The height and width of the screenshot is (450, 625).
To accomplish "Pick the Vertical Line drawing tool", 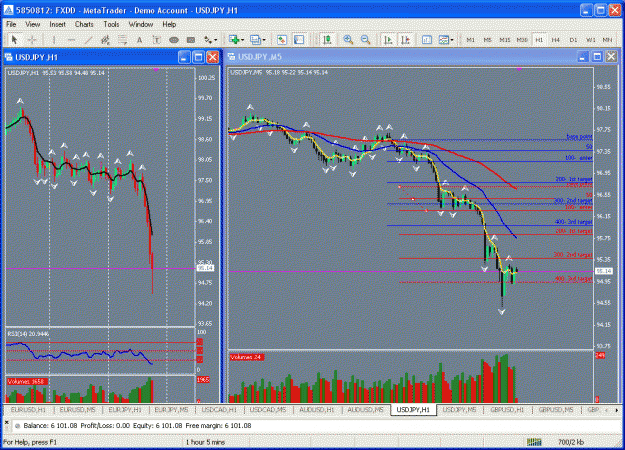I will point(54,39).
